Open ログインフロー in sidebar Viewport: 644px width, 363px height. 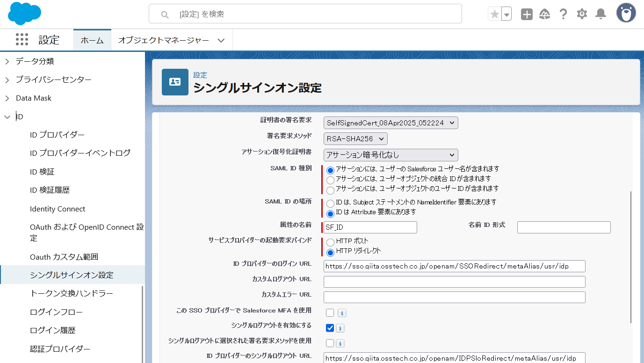pyautogui.click(x=56, y=312)
